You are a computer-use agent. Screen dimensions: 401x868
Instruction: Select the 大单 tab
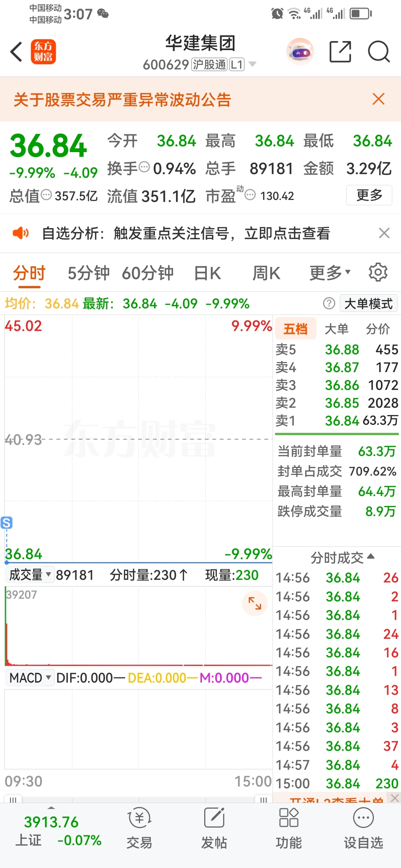336,329
